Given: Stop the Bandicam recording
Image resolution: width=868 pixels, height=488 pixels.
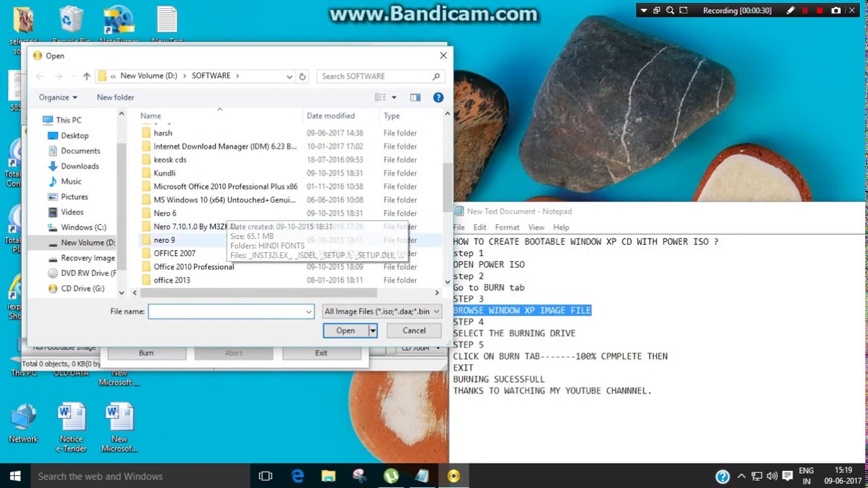Looking at the screenshot, I should click(820, 10).
